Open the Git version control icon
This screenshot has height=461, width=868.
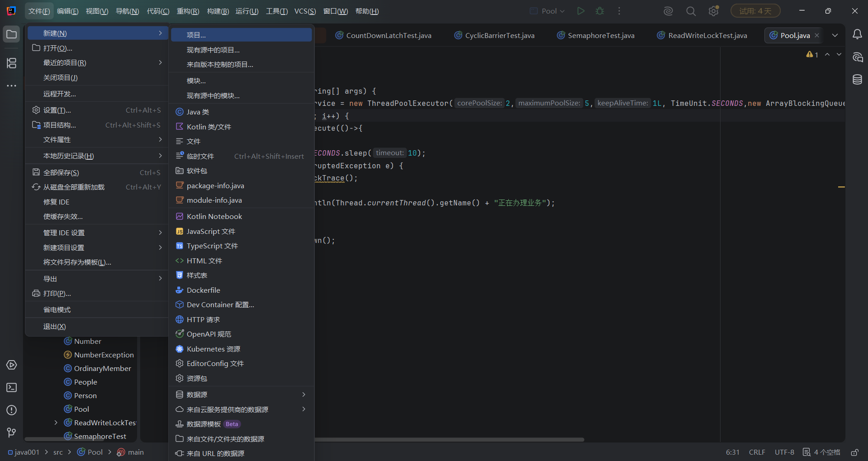(x=12, y=432)
